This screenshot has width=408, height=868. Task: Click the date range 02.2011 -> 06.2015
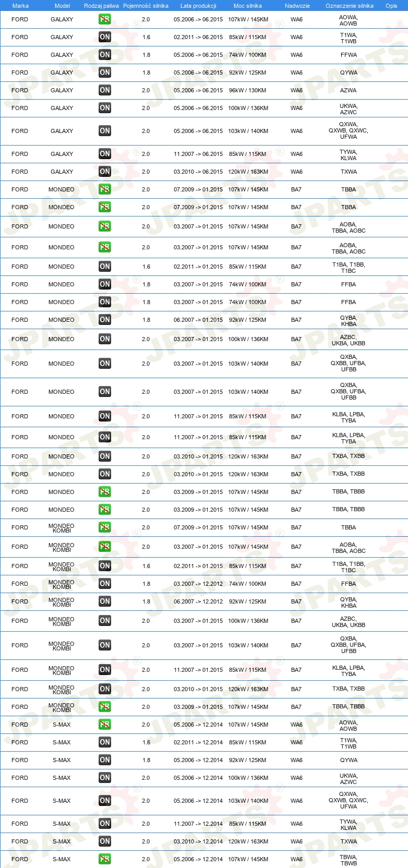click(198, 37)
